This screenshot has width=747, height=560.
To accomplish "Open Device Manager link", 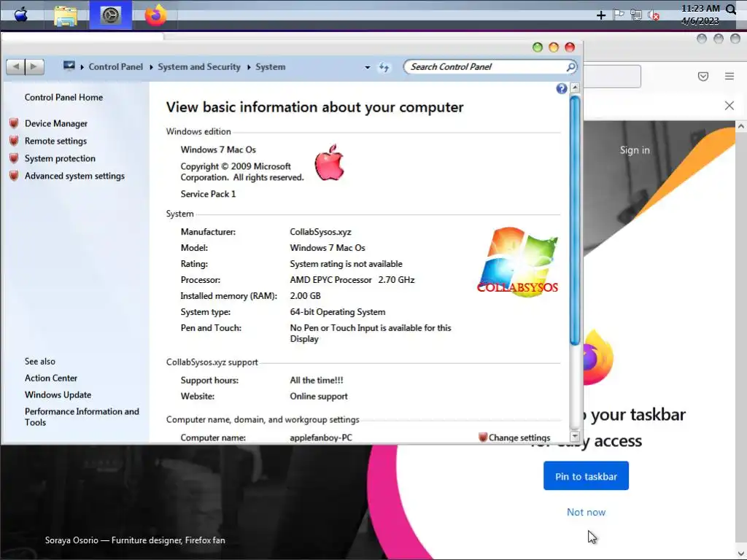I will (56, 123).
